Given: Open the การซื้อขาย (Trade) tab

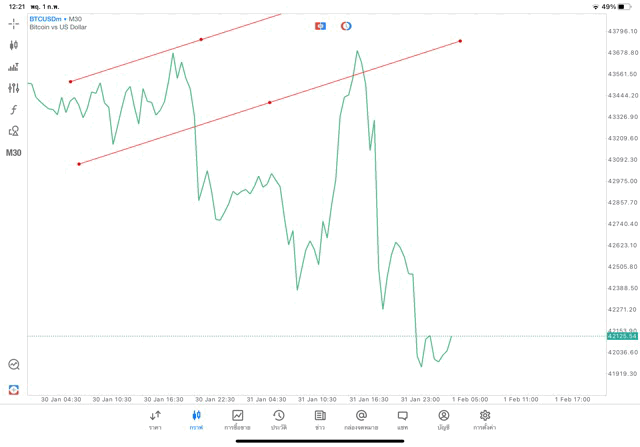Looking at the screenshot, I should pyautogui.click(x=238, y=419).
